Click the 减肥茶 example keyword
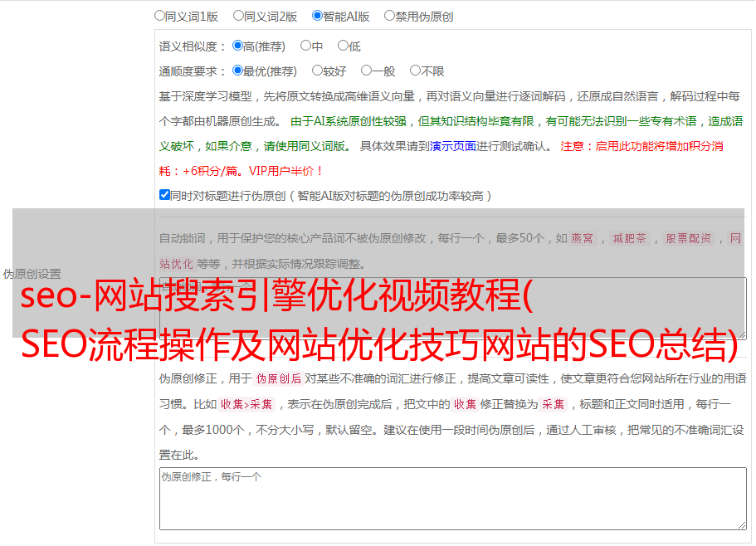 (x=629, y=238)
